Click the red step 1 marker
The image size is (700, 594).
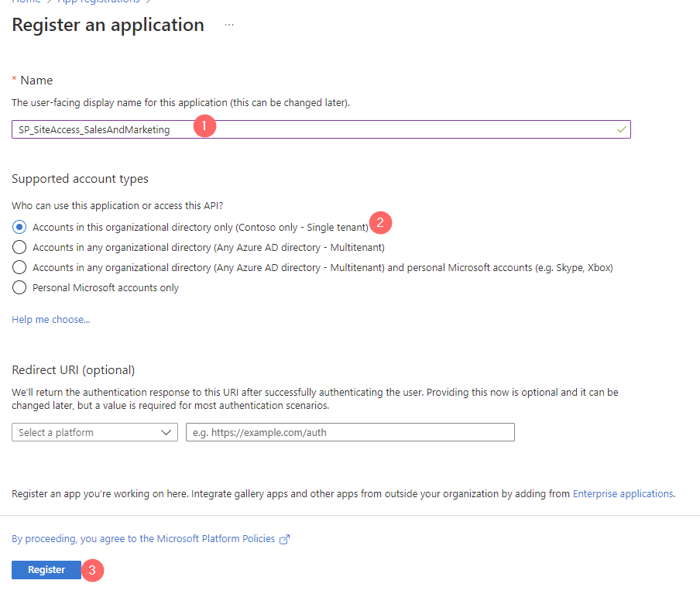click(x=204, y=127)
